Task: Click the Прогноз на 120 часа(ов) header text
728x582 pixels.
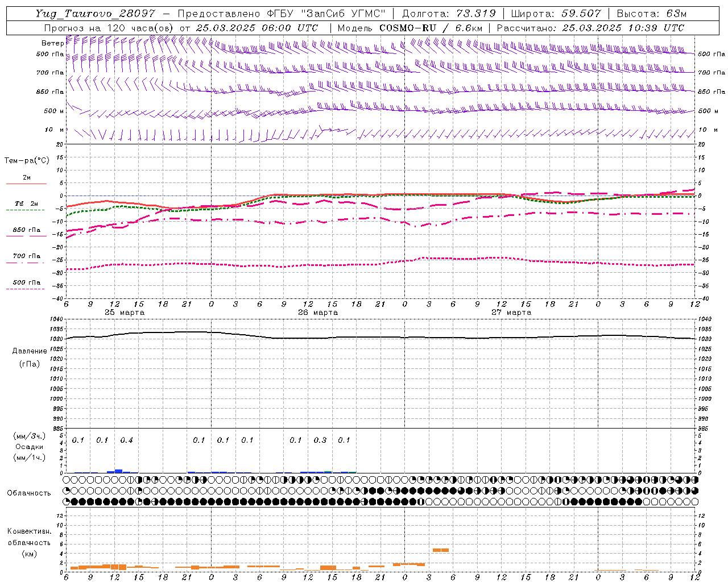Action: (x=109, y=28)
